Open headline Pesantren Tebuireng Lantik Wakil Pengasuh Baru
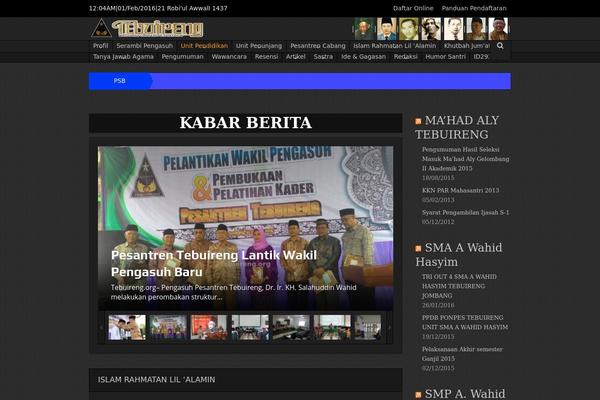The image size is (600, 400). (214, 263)
